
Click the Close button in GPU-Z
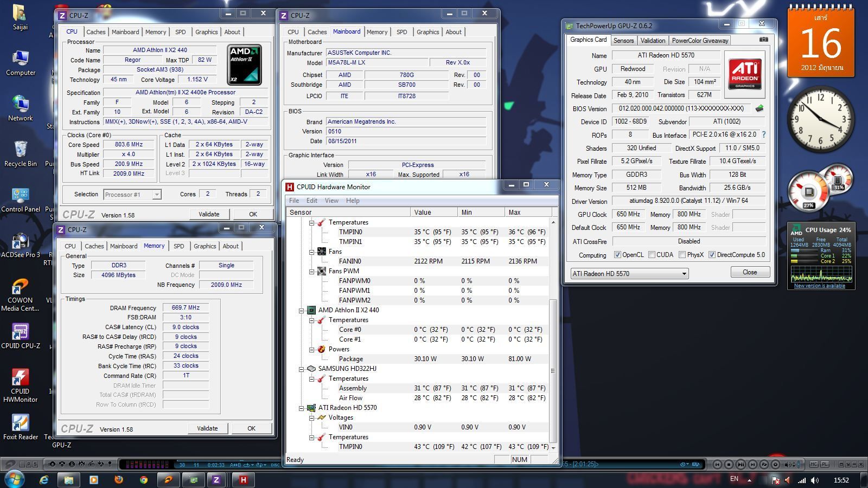click(750, 272)
